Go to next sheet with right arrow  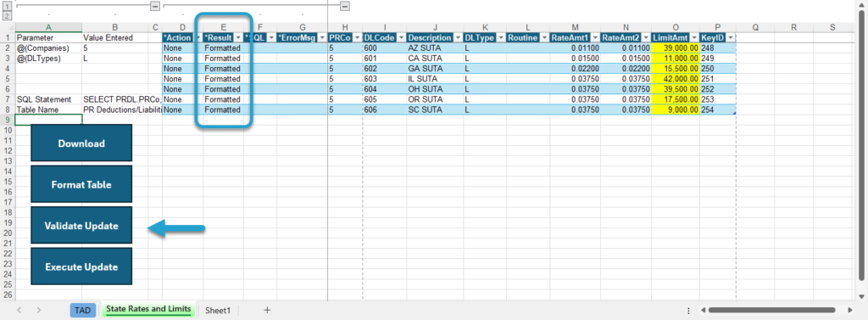[x=38, y=310]
